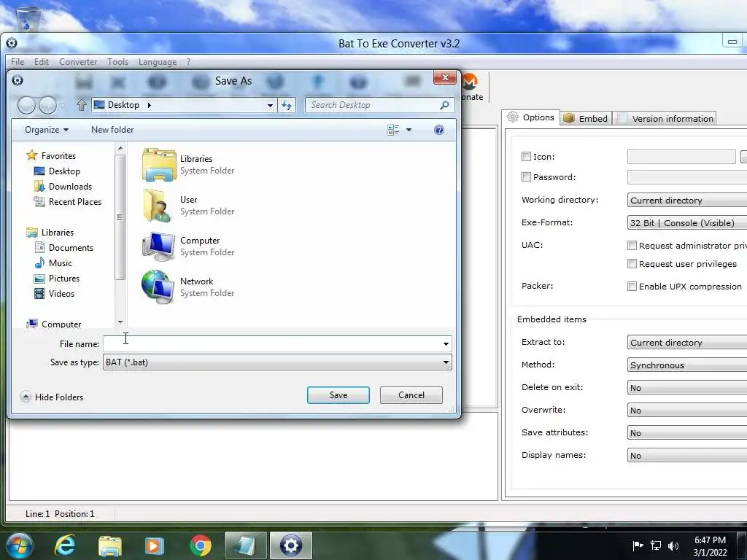This screenshot has height=560, width=747.
Task: Open the address bar dropdown arrow
Action: point(270,105)
